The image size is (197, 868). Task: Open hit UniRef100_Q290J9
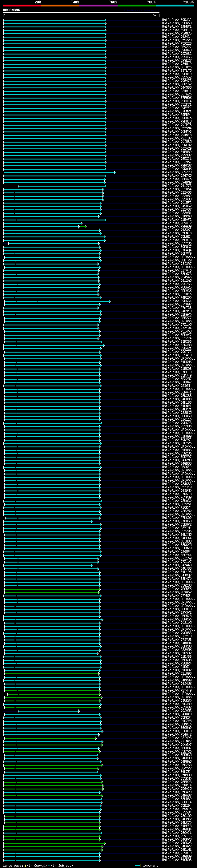pos(177,853)
